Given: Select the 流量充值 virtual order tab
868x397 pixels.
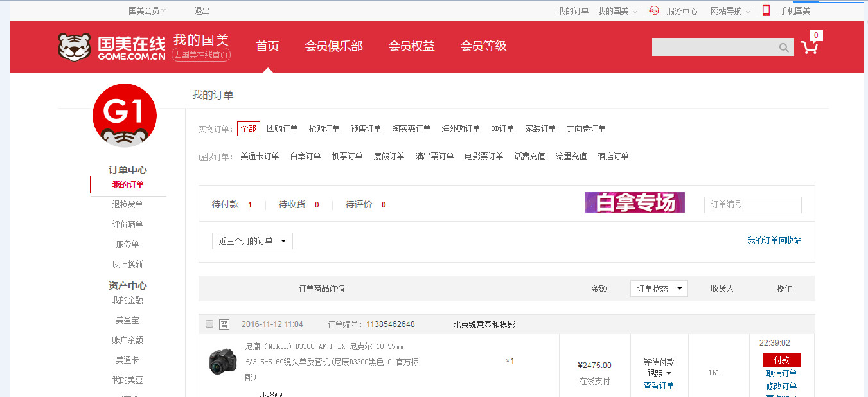Looking at the screenshot, I should (572, 156).
